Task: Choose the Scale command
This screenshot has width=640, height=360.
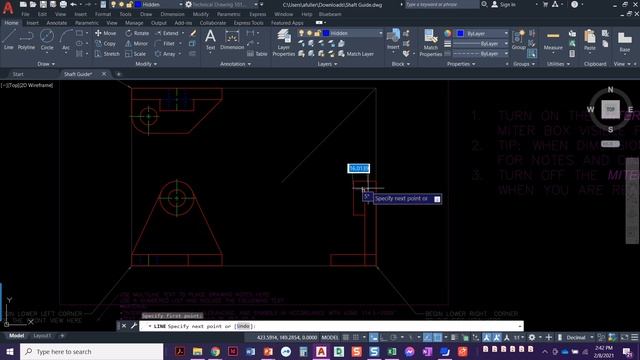Action: coord(136,53)
